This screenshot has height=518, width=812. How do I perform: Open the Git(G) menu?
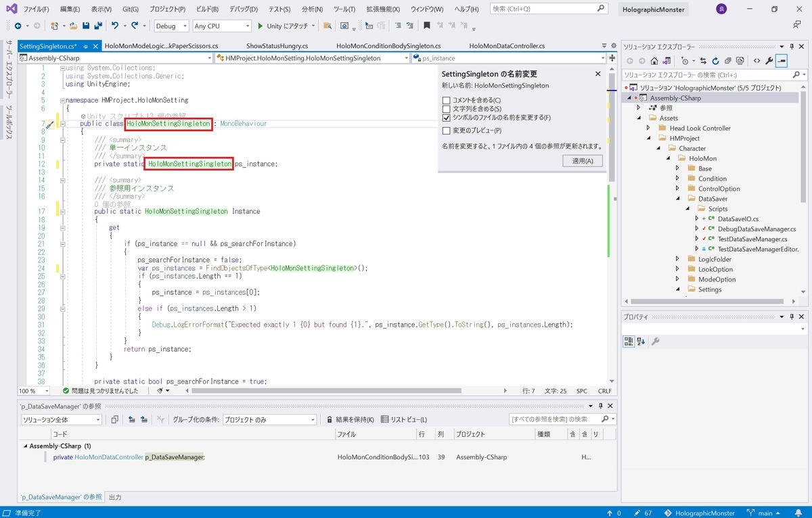131,9
